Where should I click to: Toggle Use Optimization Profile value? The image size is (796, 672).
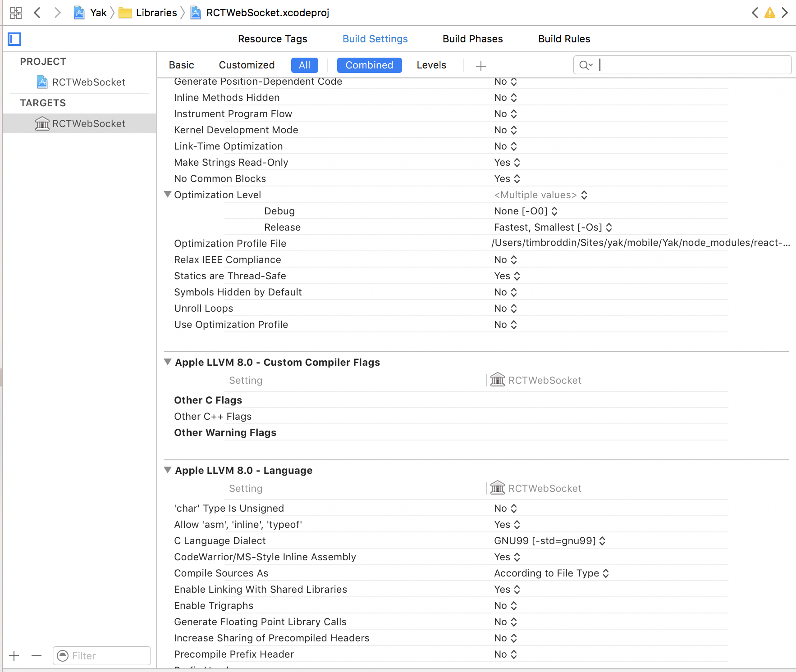(505, 325)
